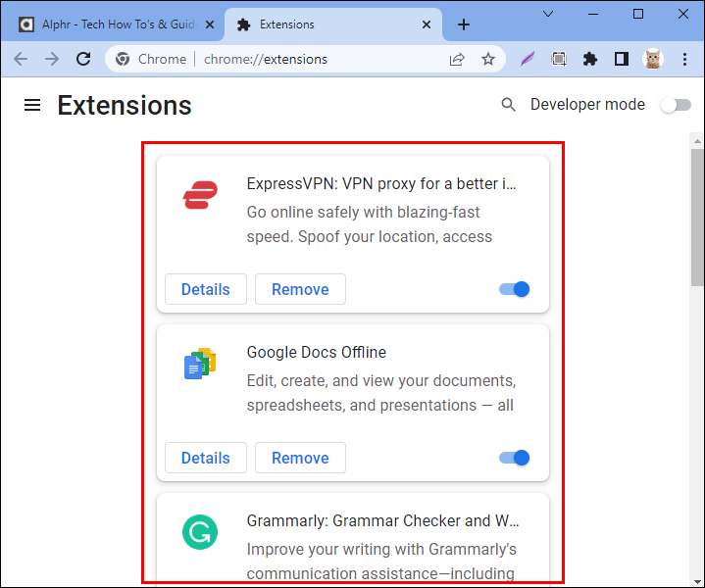Toggle the browser side panel icon

click(x=622, y=59)
